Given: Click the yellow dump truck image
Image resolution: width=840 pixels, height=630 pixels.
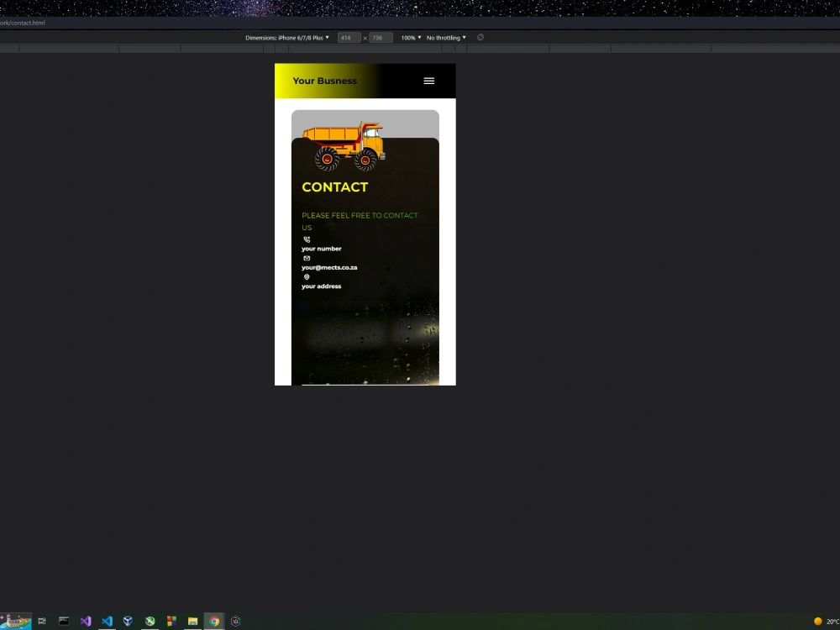Looking at the screenshot, I should click(x=344, y=146).
